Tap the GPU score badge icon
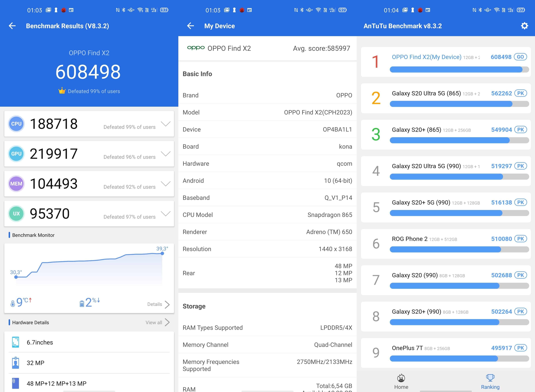535x392 pixels. (x=16, y=154)
